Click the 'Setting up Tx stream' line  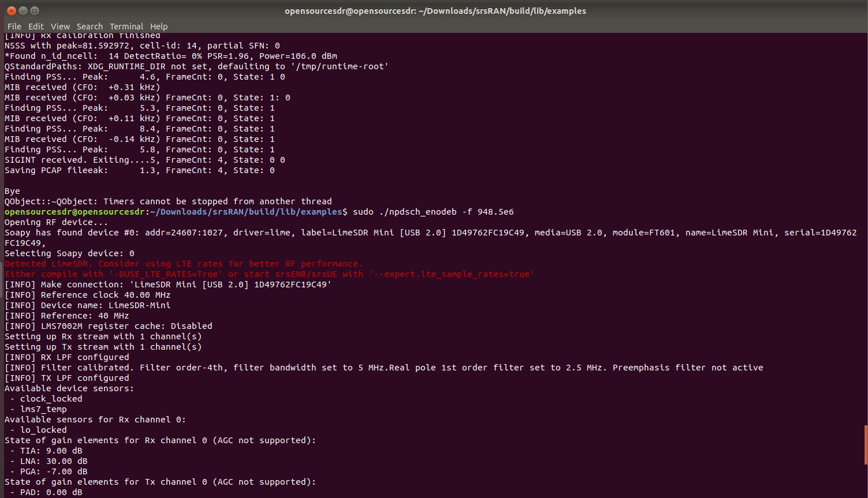coord(103,347)
